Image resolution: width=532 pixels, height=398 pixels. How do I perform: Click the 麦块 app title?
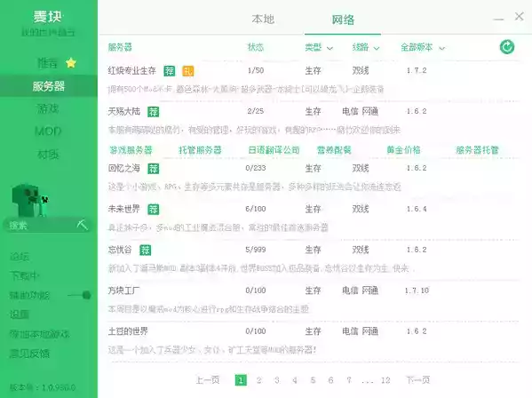pyautogui.click(x=47, y=16)
